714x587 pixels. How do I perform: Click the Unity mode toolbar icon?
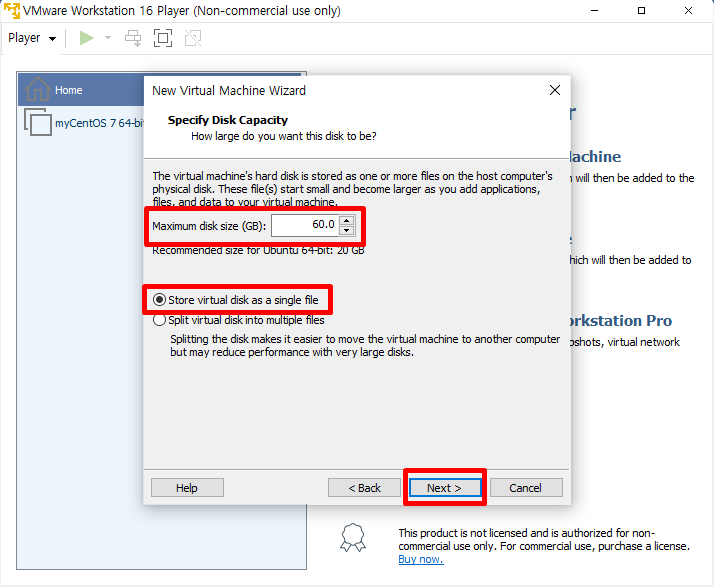[193, 38]
